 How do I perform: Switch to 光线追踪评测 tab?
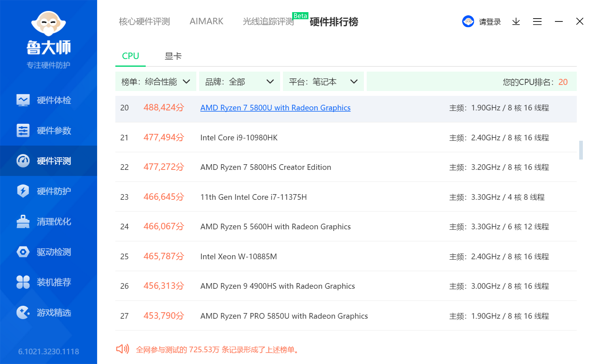point(268,21)
